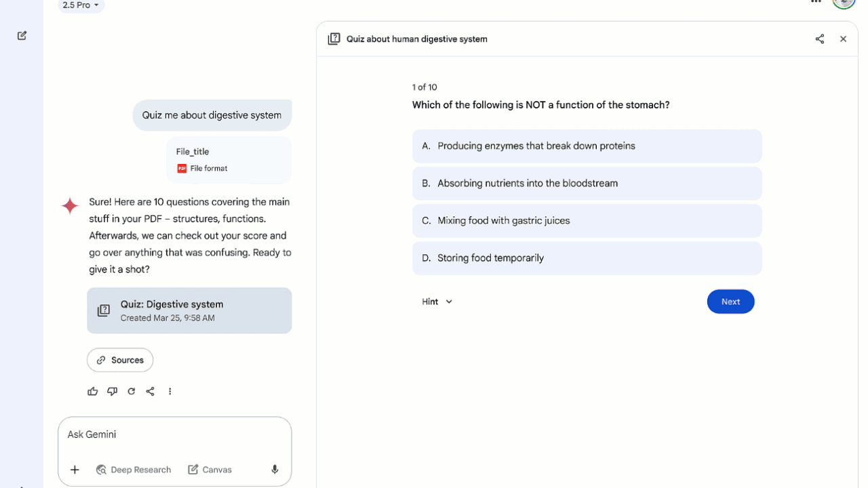This screenshot has height=488, width=868.
Task: Share the Gemini response
Action: coord(151,391)
